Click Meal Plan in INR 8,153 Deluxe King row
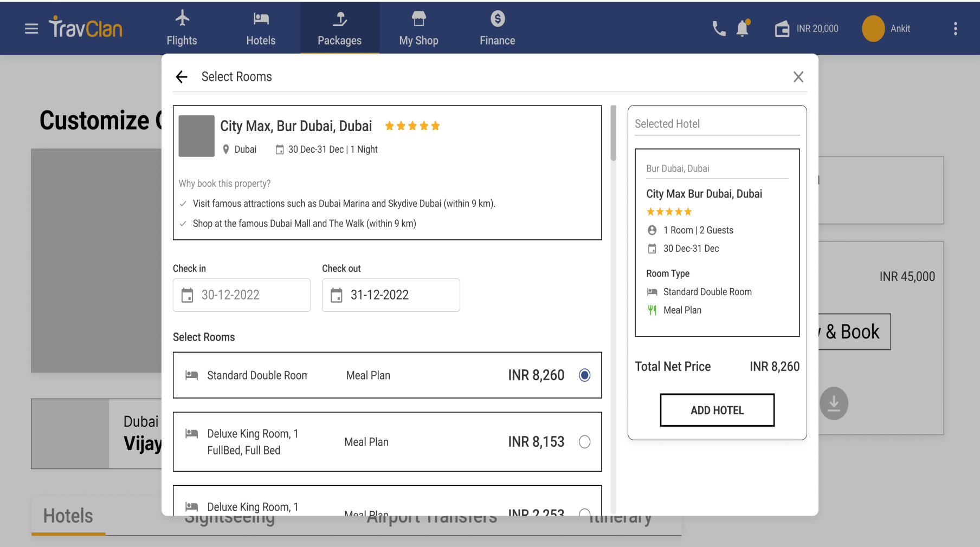The image size is (980, 547). pos(366,442)
